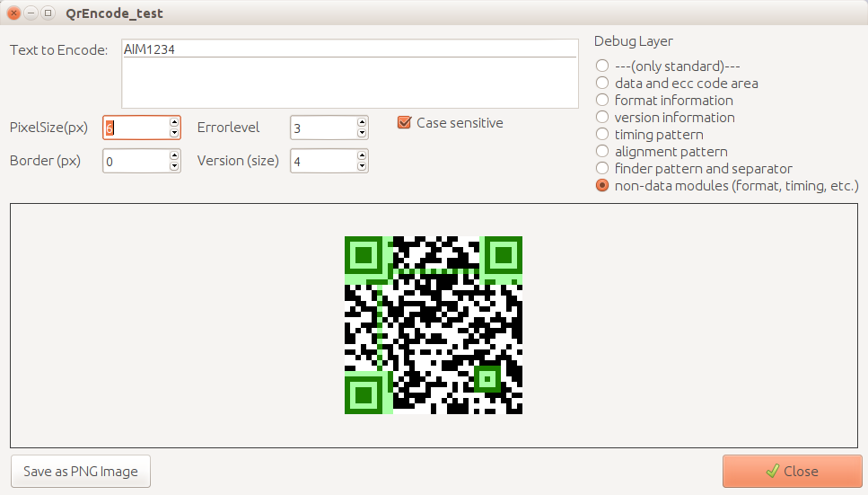Decrease the Version size with down arrow
Image resolution: width=868 pixels, height=495 pixels.
362,166
